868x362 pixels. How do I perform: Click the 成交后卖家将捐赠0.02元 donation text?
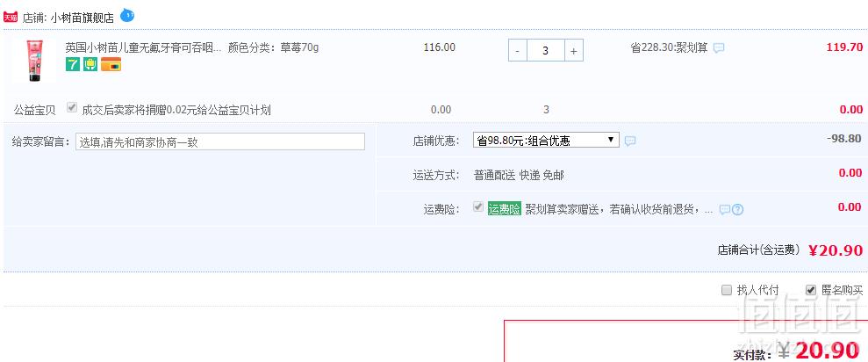point(176,110)
